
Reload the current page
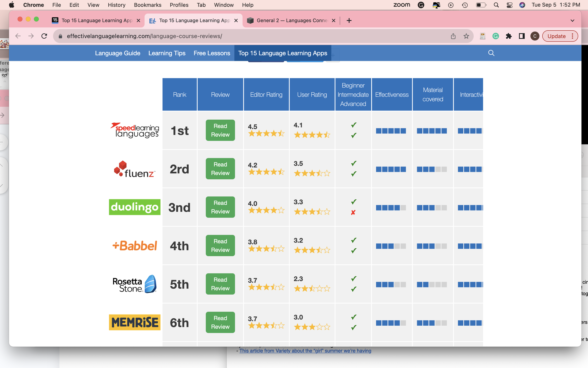pyautogui.click(x=44, y=36)
